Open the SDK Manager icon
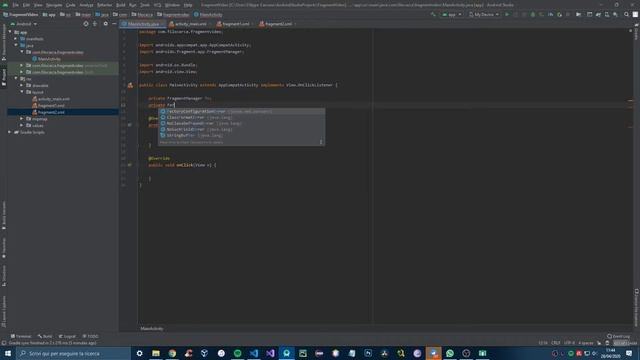This screenshot has height=360, width=640. point(616,15)
